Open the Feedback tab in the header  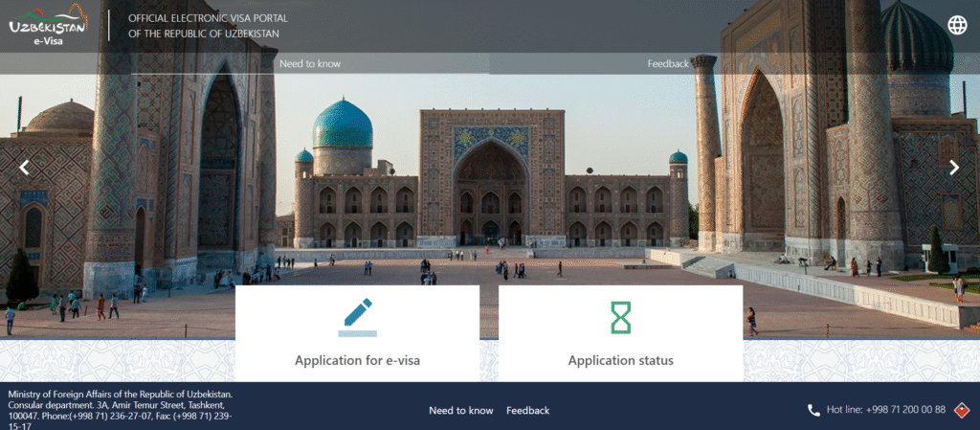coord(668,64)
